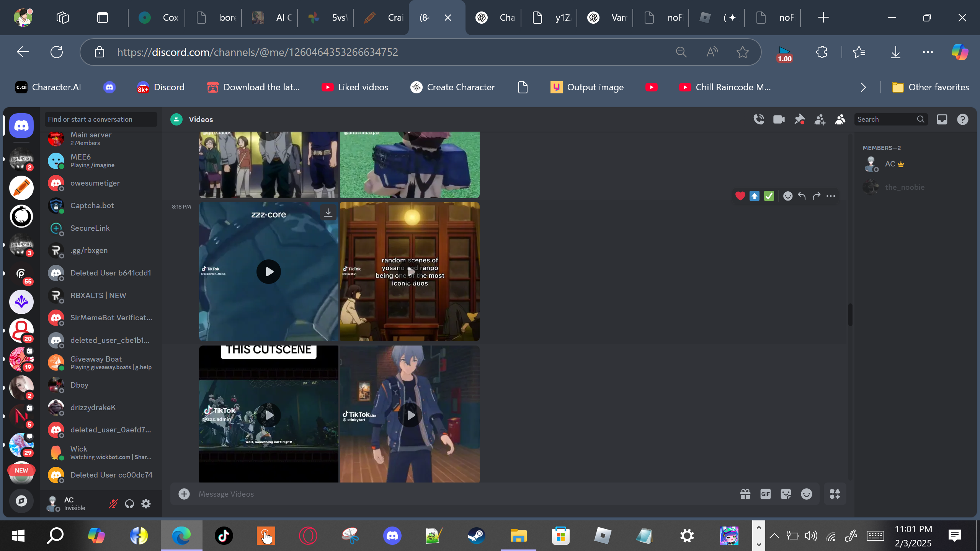
Task: Add friends to the group DM
Action: tap(820, 119)
